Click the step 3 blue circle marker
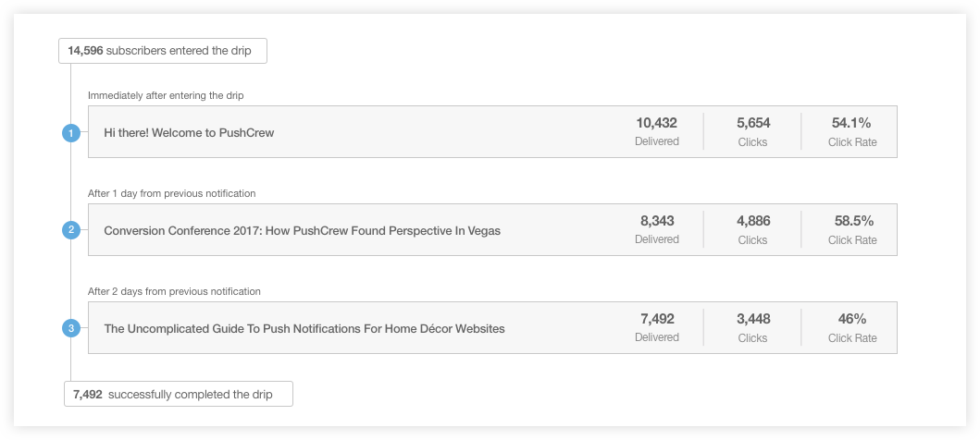Viewport: 980px width, 440px height. click(x=71, y=328)
